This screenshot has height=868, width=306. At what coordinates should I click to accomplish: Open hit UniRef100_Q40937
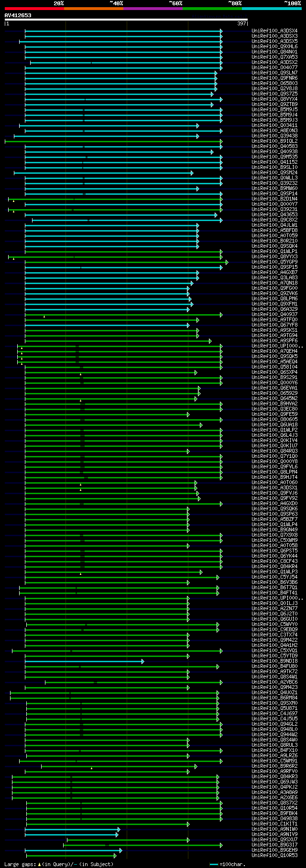(x=274, y=315)
